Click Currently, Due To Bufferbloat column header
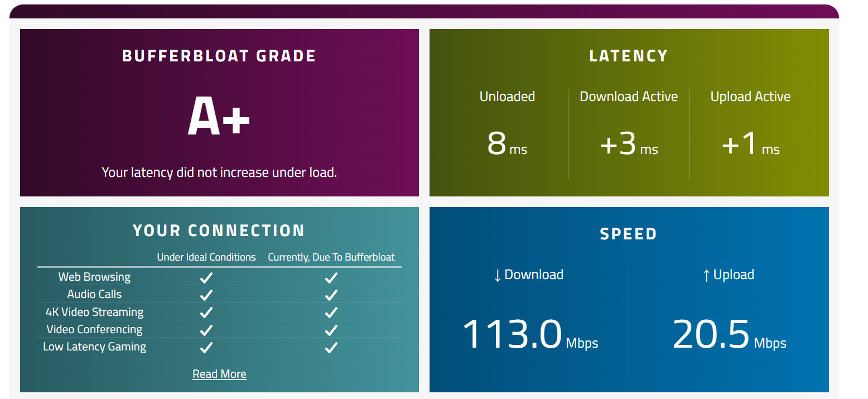Screen dimensions: 868x399 pos(331,257)
